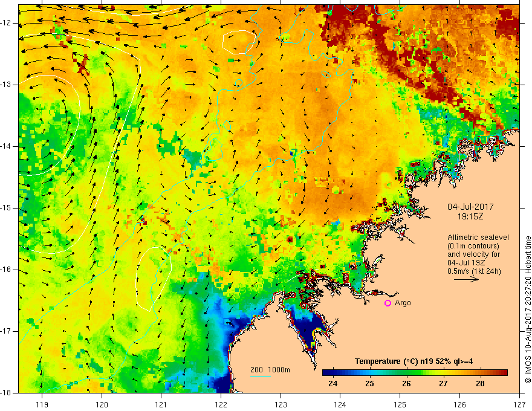Screen dimensions: 532x411
Task: Click latitude label -18
Action: tap(6, 393)
